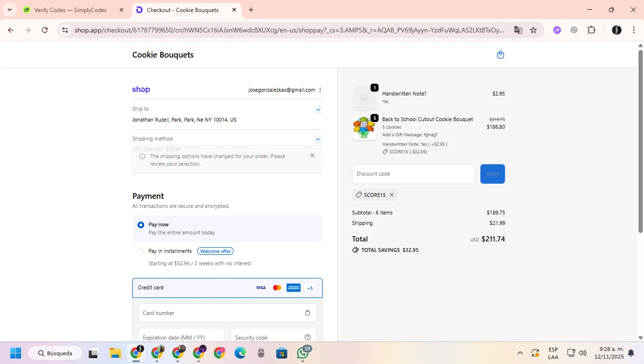Click the Cookie Bouquets store name

pos(163,55)
